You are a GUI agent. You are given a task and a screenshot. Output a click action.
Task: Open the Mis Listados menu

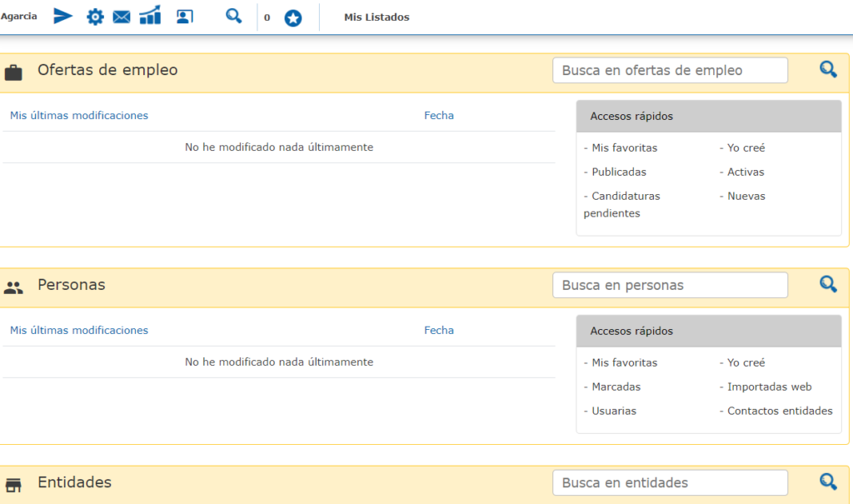pos(377,17)
